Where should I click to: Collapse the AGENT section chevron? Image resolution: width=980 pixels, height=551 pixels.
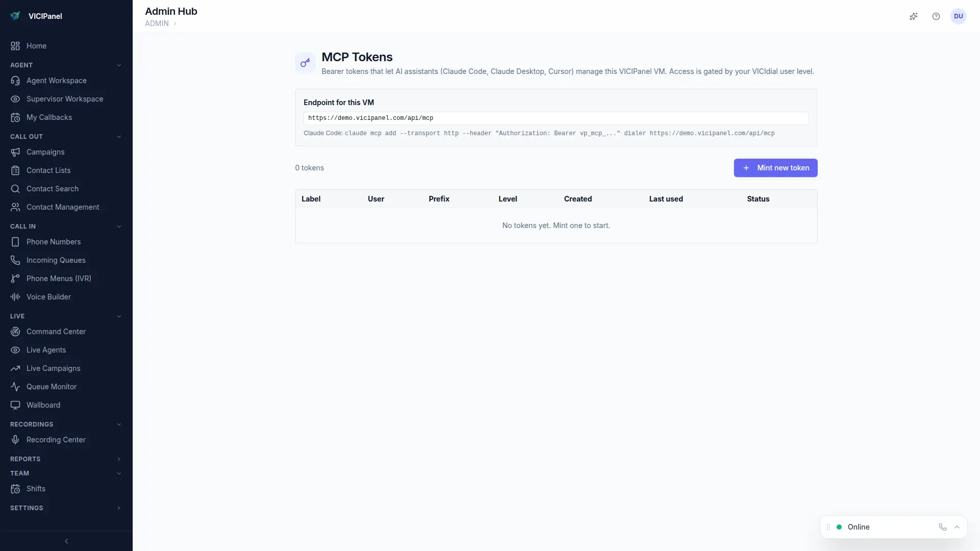(x=119, y=65)
